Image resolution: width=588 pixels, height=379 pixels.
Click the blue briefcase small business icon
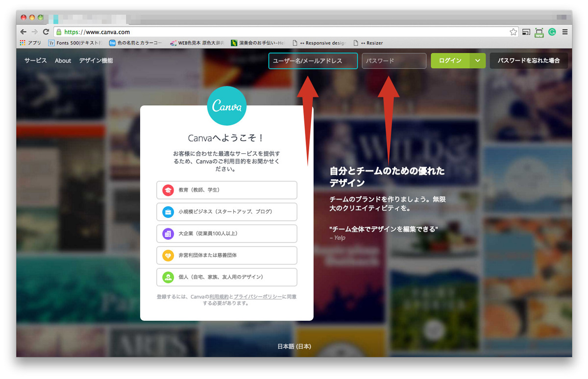pos(168,212)
